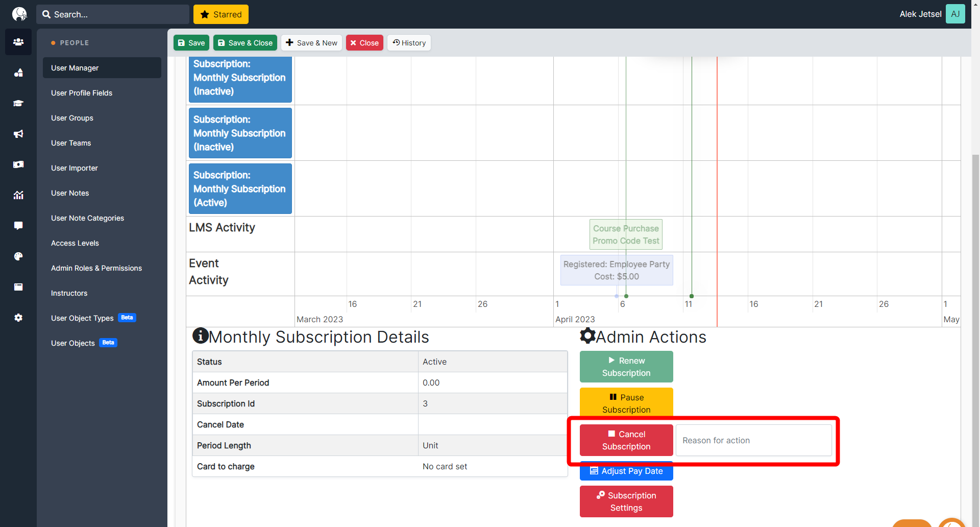Click the Alek Jetsel user name
980x527 pixels.
pyautogui.click(x=920, y=14)
